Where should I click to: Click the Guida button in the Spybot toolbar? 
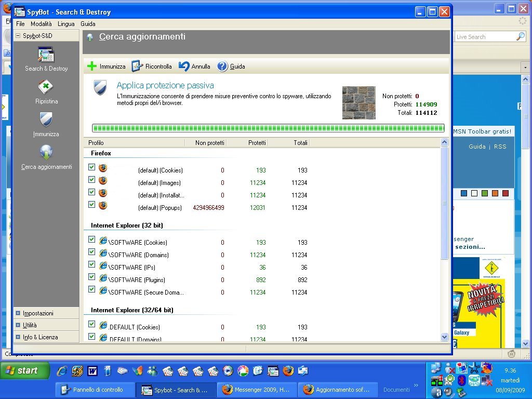231,66
